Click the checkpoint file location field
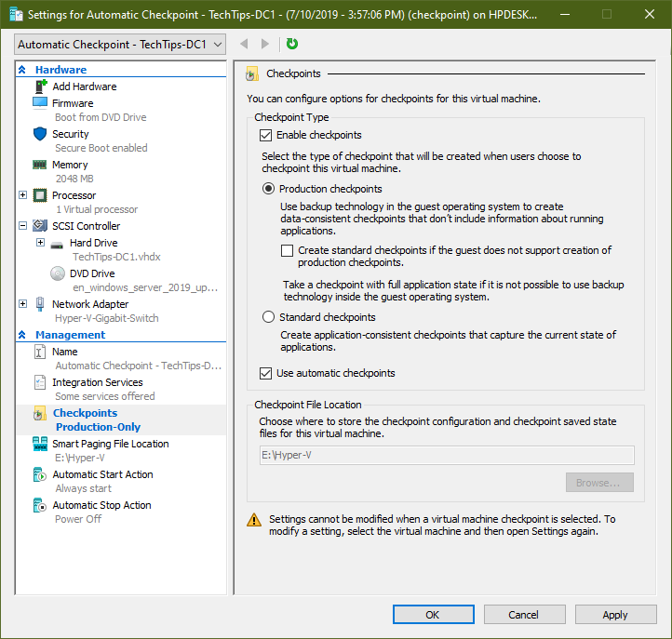Image resolution: width=672 pixels, height=639 pixels. (x=447, y=455)
